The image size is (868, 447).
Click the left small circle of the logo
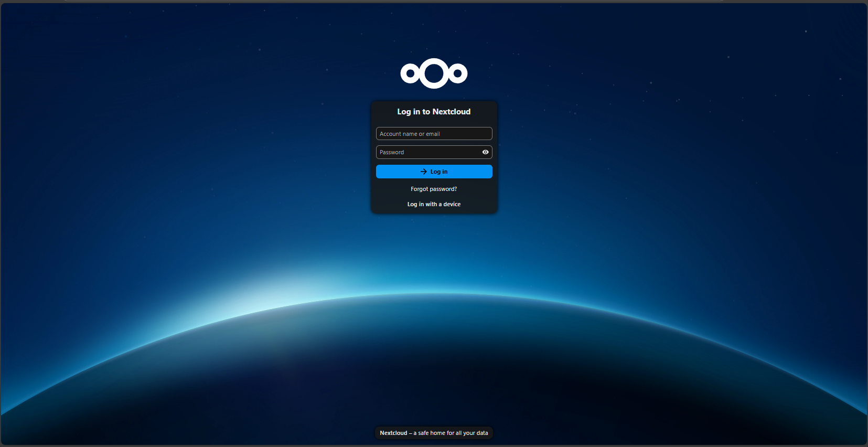click(410, 73)
